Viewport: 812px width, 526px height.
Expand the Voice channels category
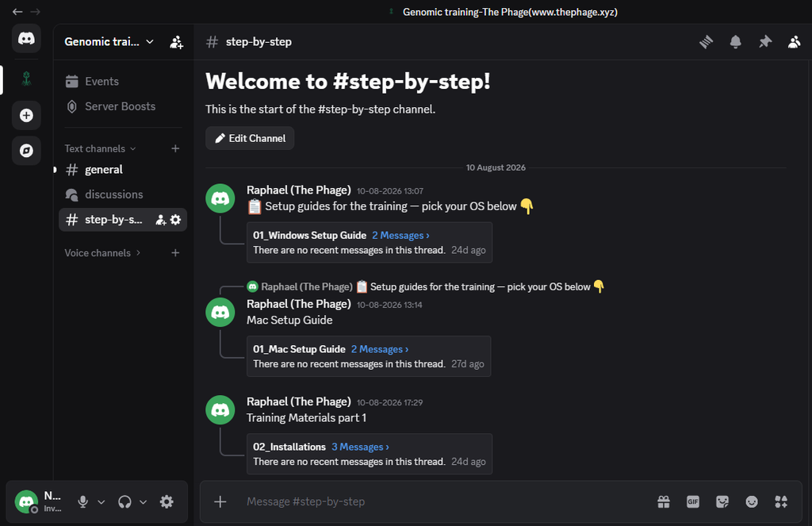coord(102,253)
